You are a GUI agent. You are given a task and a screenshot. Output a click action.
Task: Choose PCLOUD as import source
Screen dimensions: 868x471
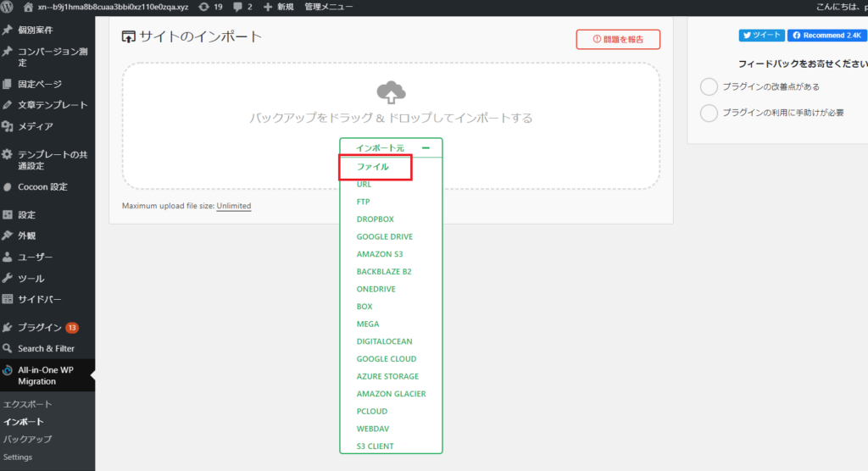[x=372, y=411]
